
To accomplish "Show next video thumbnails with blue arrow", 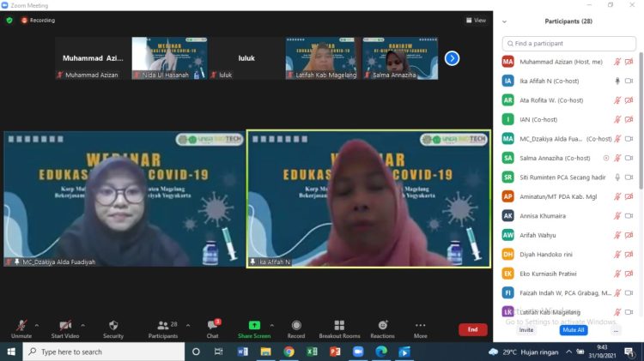I will [x=452, y=58].
